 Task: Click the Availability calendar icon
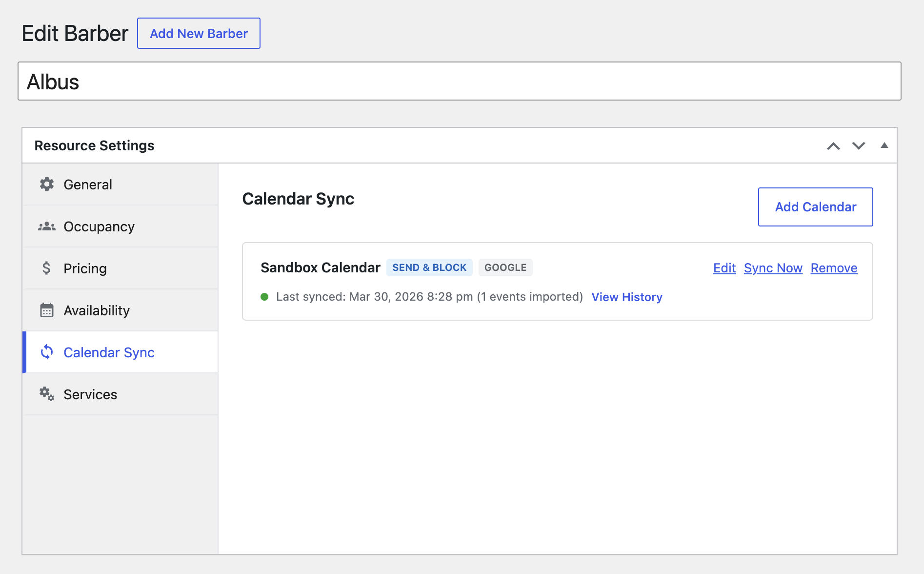pos(47,310)
